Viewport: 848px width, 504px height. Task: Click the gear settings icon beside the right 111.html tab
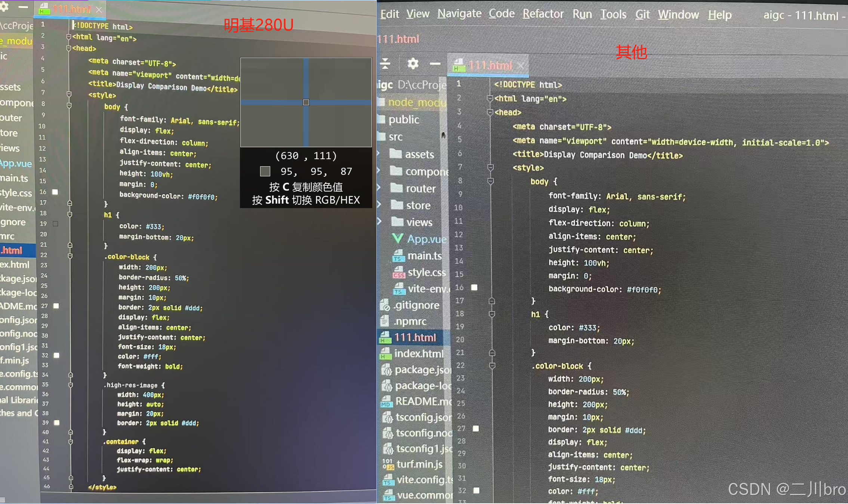[x=413, y=64]
